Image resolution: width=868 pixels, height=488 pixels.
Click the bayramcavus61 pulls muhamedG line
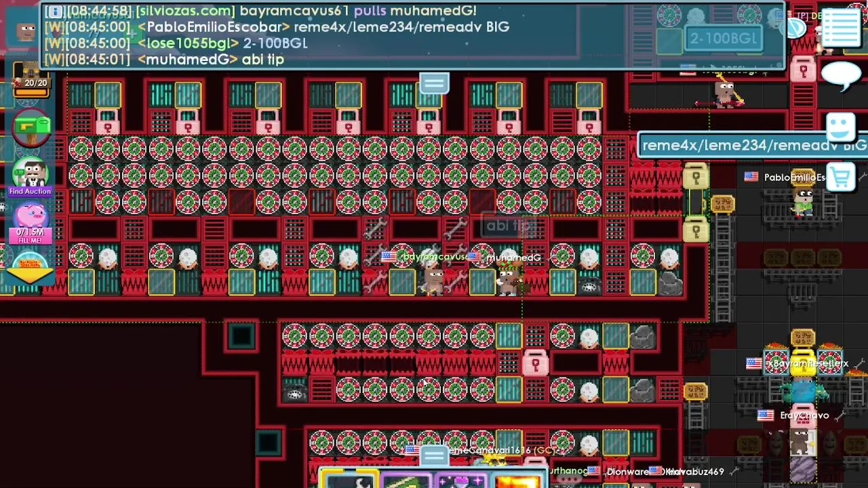point(260,11)
